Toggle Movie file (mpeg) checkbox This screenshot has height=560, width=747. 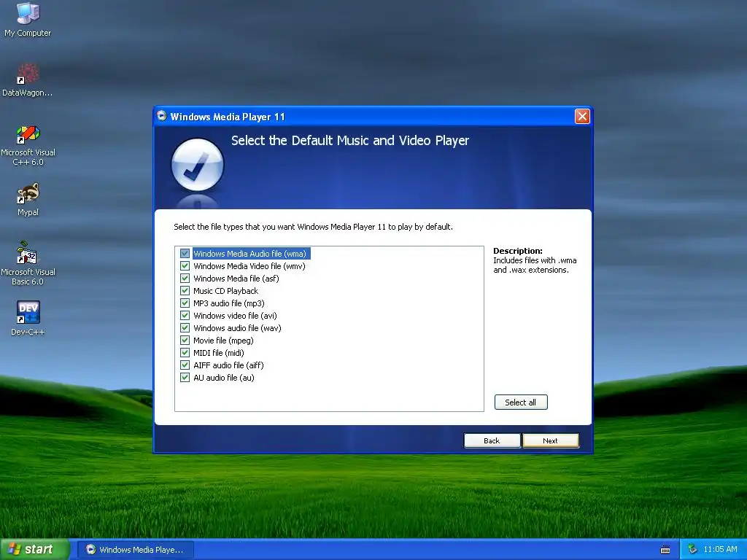coord(185,341)
